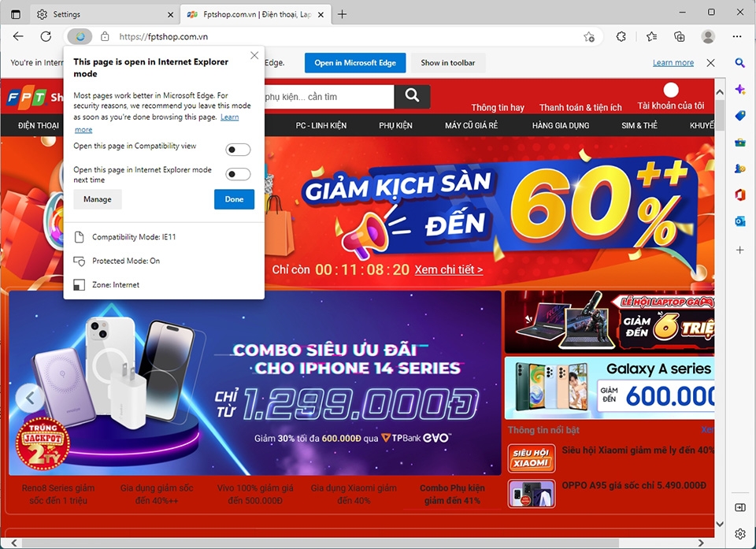Click the FPT Shop logo
The width and height of the screenshot is (756, 549).
[35, 98]
